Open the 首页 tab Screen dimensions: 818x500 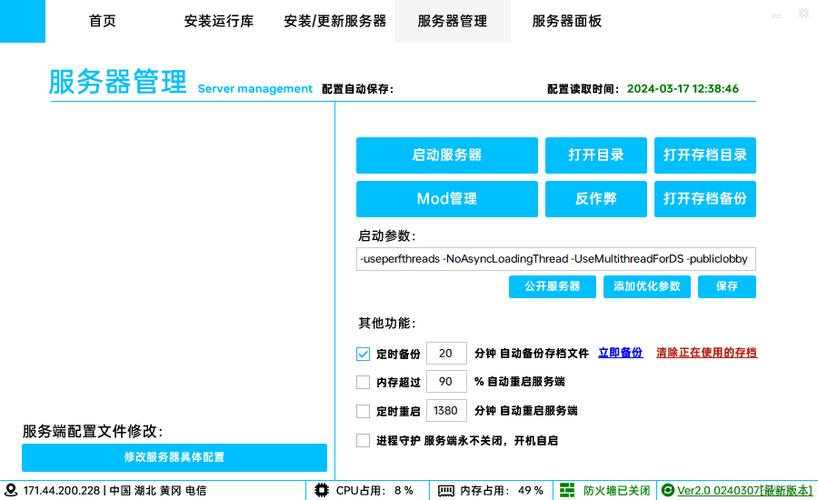tap(102, 21)
